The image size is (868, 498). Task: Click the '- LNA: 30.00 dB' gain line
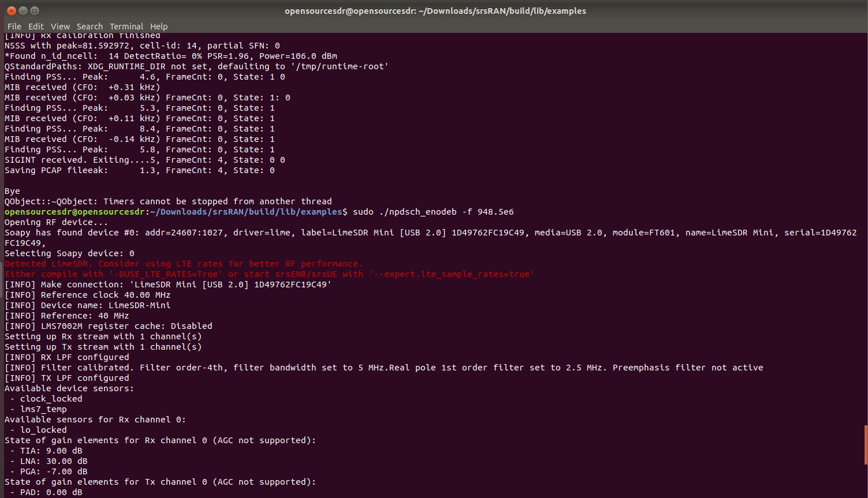(49, 461)
